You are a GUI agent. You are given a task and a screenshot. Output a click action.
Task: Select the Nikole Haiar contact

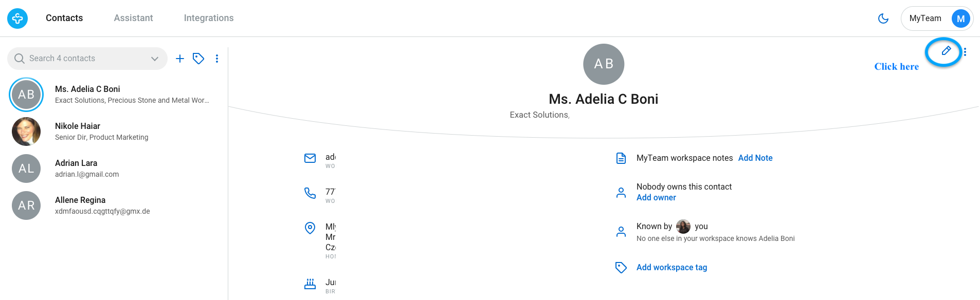point(114,132)
